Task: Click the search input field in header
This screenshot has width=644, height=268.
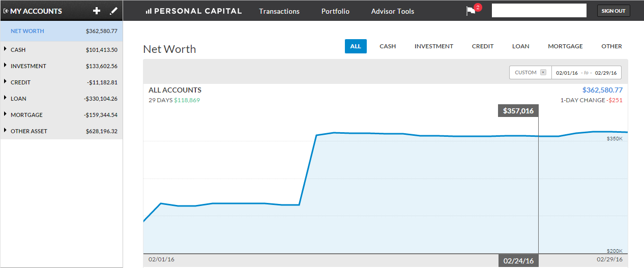Action: click(539, 11)
